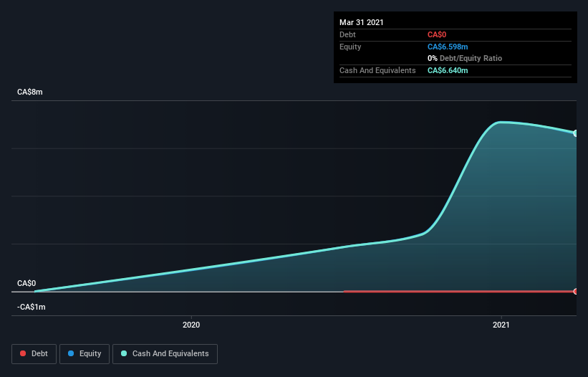Toggle the Cash And Equivalents legend button
This screenshot has height=377, width=588.
click(165, 354)
